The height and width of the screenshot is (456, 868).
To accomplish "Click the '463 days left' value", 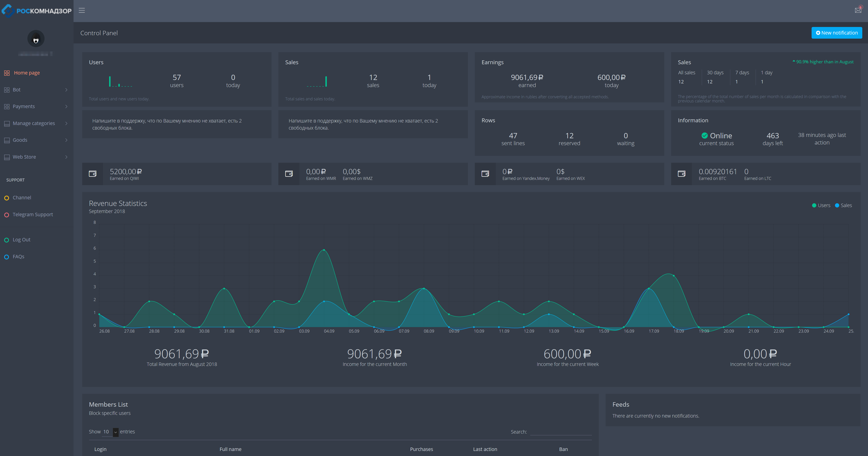I will coord(773,139).
